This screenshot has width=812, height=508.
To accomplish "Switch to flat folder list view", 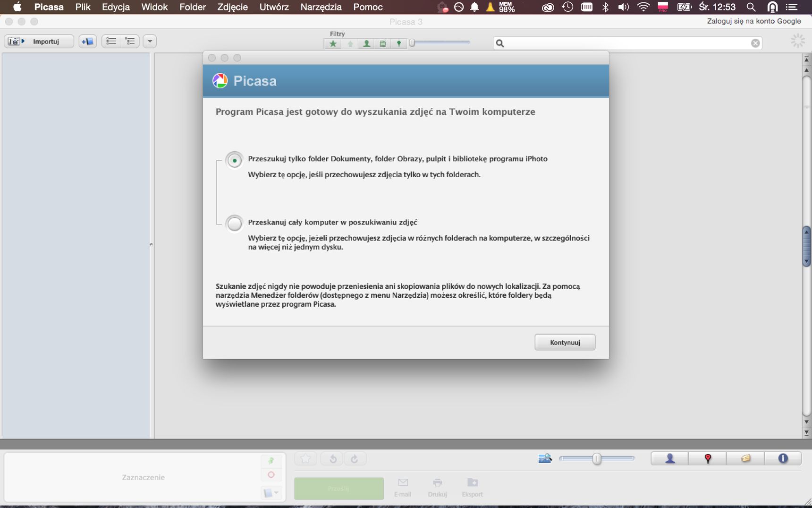I will (111, 42).
